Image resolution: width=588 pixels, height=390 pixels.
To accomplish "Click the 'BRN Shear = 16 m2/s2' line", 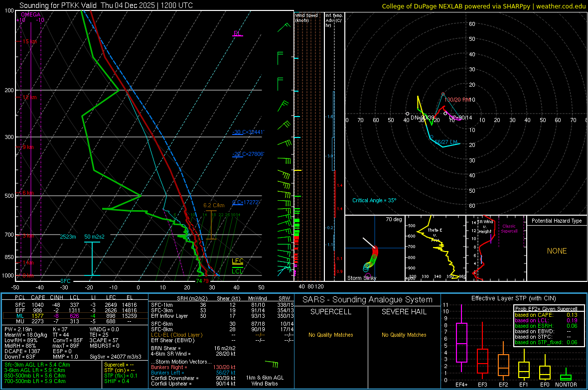I will (x=193, y=348).
